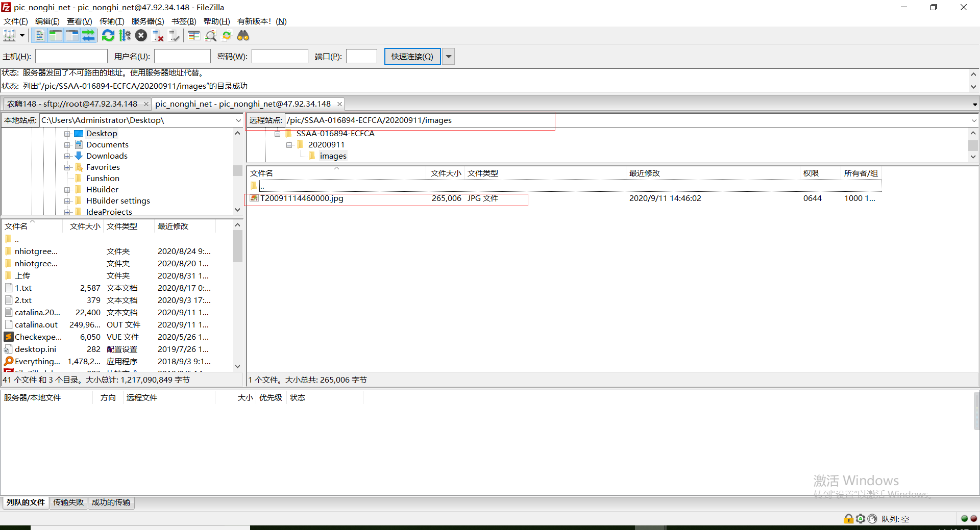Viewport: 980px width, 530px height.
Task: Click the encryption lock status icon
Action: click(x=848, y=519)
